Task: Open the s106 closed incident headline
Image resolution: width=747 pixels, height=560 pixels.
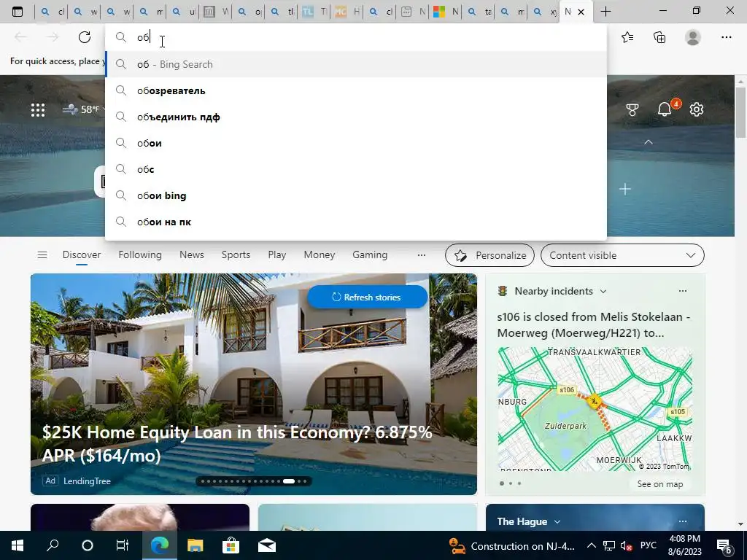Action: click(x=594, y=324)
